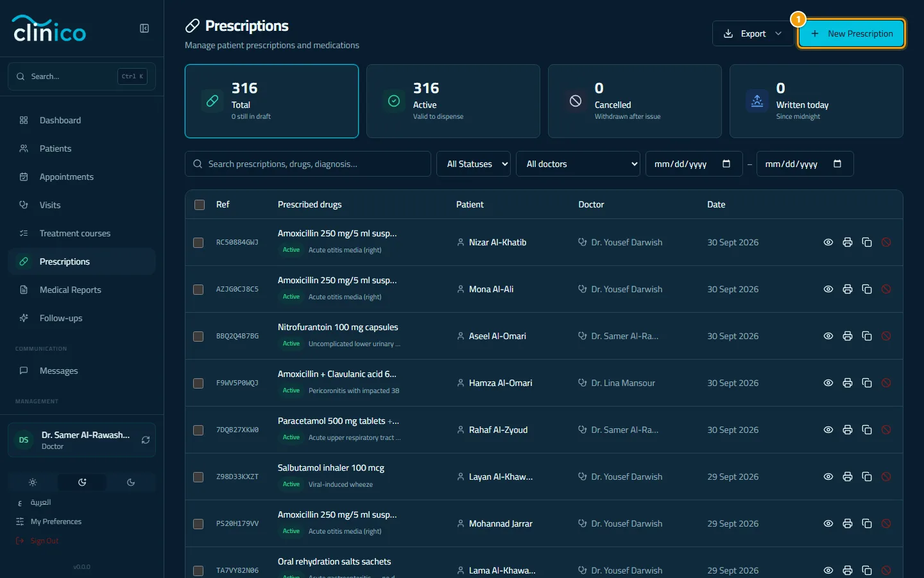
Task: Open calendar picker on start date field
Action: coord(726,164)
